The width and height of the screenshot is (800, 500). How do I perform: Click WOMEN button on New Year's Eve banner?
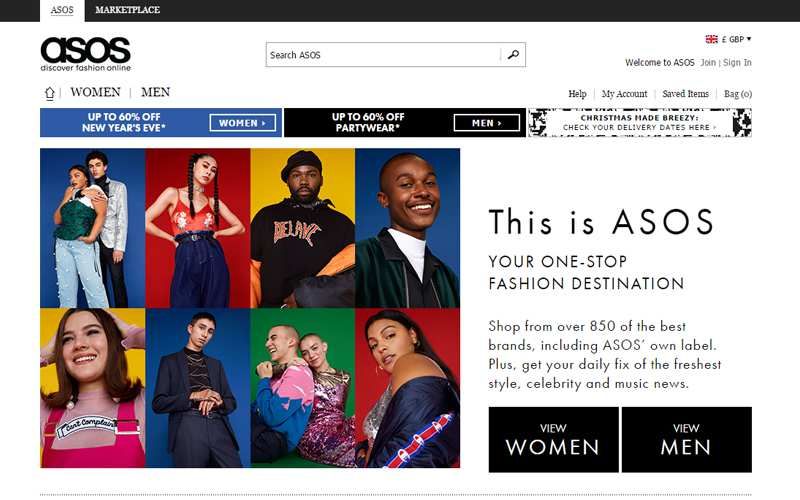click(243, 123)
